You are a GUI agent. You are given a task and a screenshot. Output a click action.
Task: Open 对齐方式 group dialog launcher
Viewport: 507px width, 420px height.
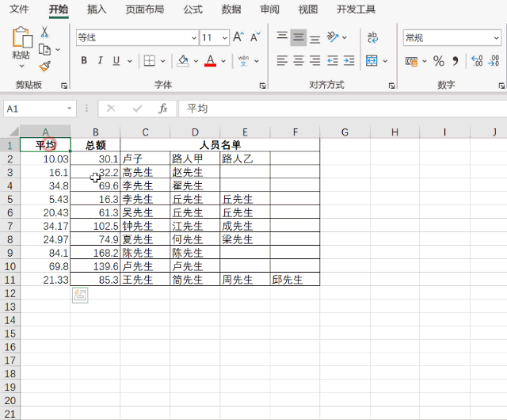pyautogui.click(x=391, y=86)
